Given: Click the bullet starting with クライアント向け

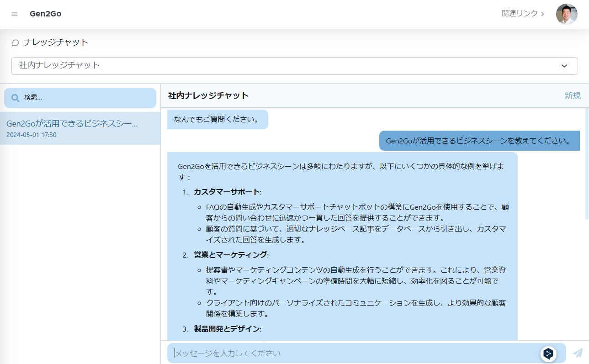Looking at the screenshot, I should (x=356, y=308).
